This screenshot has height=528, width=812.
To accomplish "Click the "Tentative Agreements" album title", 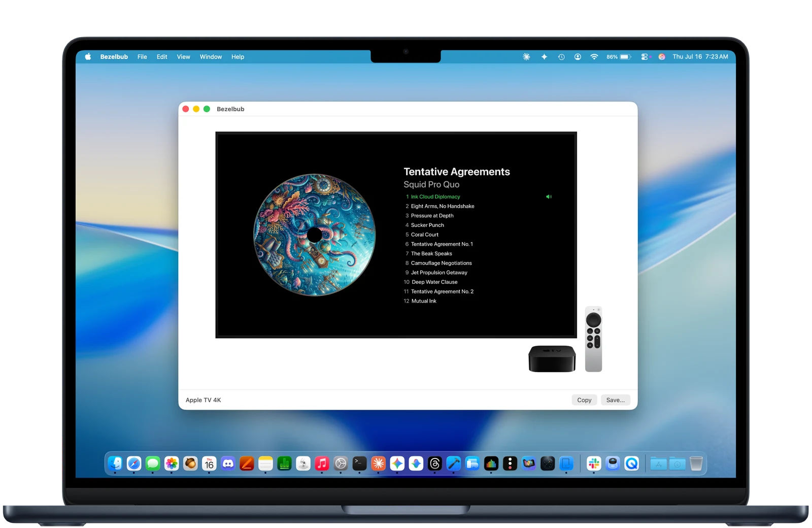I will 457,172.
